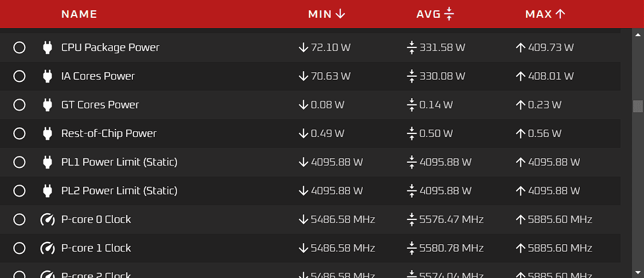Click the NAME column header

[79, 14]
